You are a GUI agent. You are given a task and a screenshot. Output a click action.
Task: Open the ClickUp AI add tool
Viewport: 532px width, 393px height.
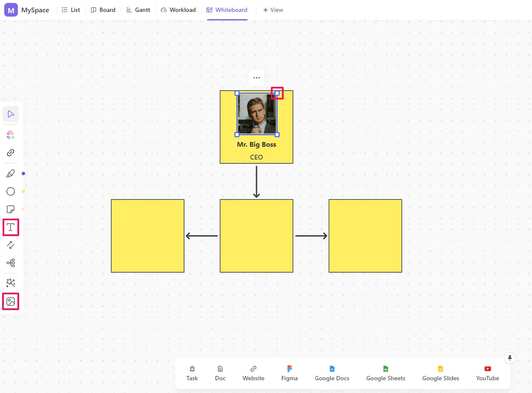coord(11,135)
